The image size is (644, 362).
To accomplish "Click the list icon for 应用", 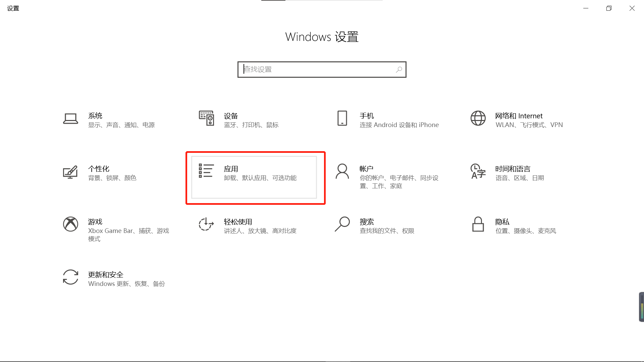I will pyautogui.click(x=206, y=171).
